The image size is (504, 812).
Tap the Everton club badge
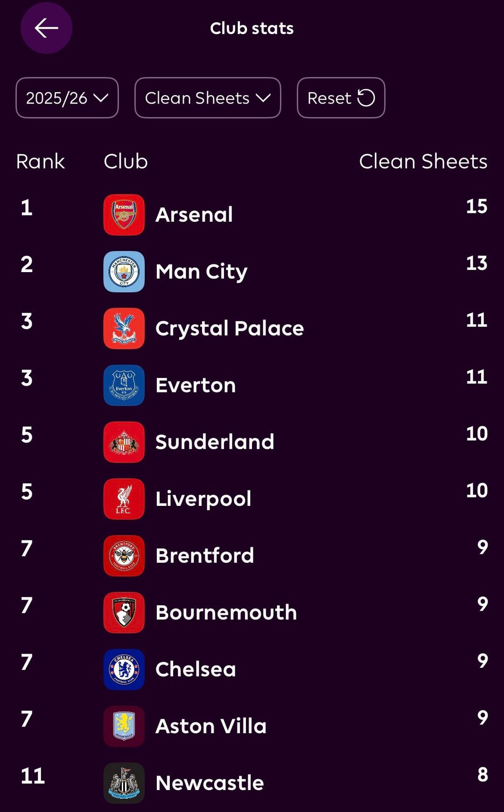pyautogui.click(x=124, y=385)
